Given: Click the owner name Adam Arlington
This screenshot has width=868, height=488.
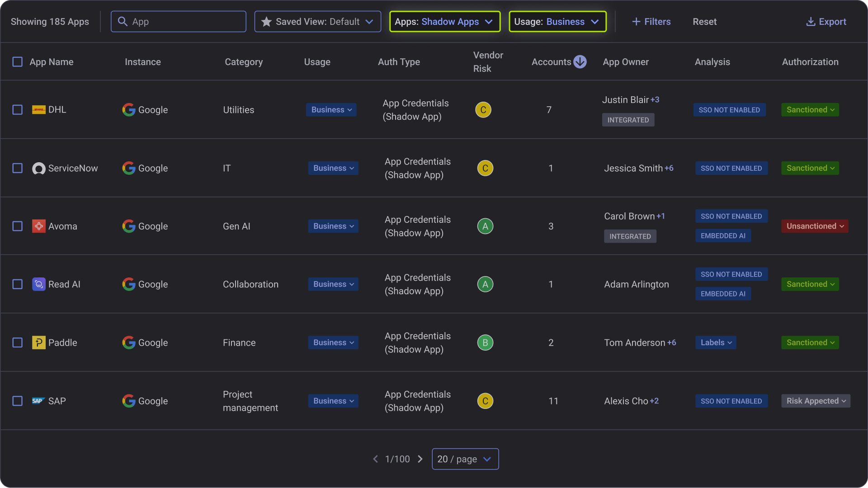Looking at the screenshot, I should [637, 284].
